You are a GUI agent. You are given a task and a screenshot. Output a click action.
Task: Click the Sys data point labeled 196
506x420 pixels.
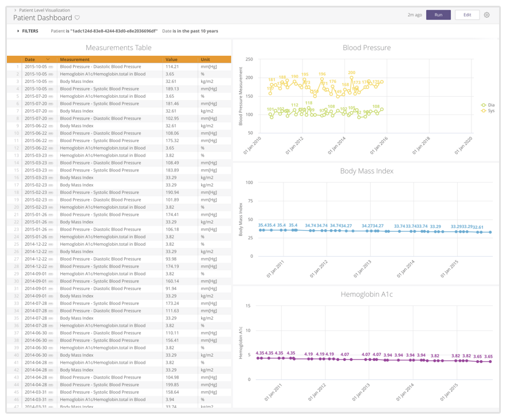click(322, 79)
